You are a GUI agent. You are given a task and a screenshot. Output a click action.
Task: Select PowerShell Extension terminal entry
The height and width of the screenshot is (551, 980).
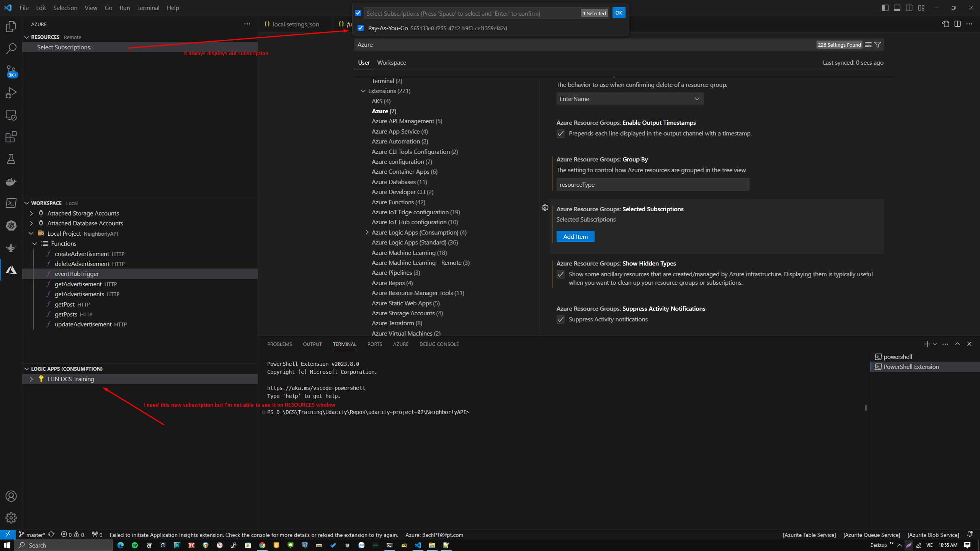(924, 367)
